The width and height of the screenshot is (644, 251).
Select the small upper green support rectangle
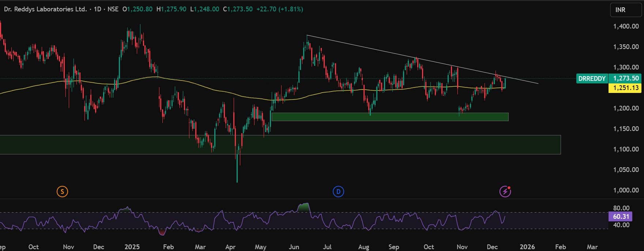coord(390,117)
